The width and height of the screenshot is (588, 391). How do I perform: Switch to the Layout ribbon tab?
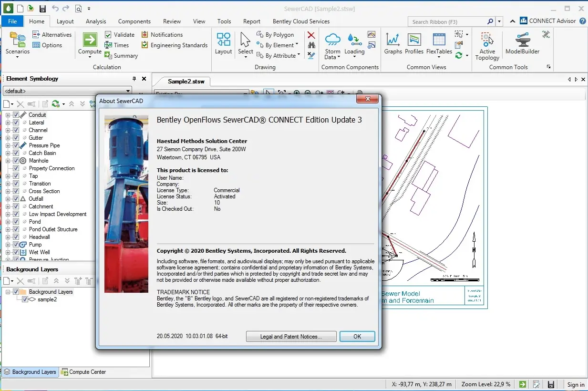(x=65, y=21)
